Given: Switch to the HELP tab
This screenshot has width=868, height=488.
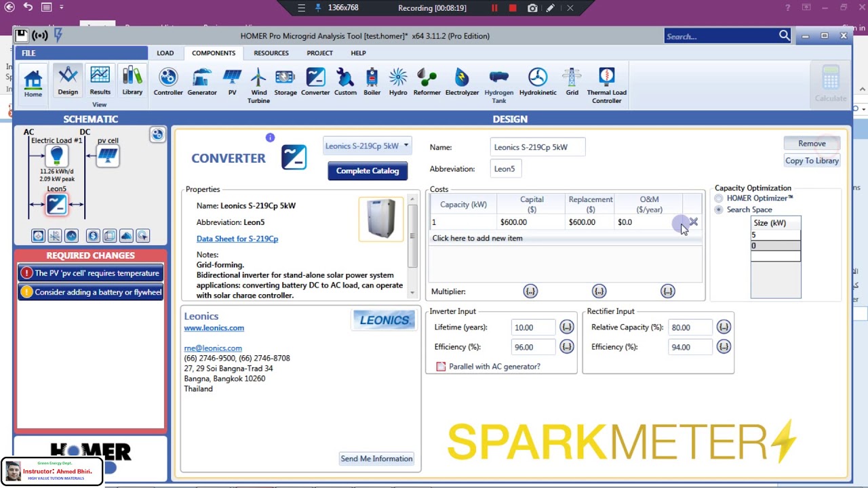Looking at the screenshot, I should coord(358,53).
